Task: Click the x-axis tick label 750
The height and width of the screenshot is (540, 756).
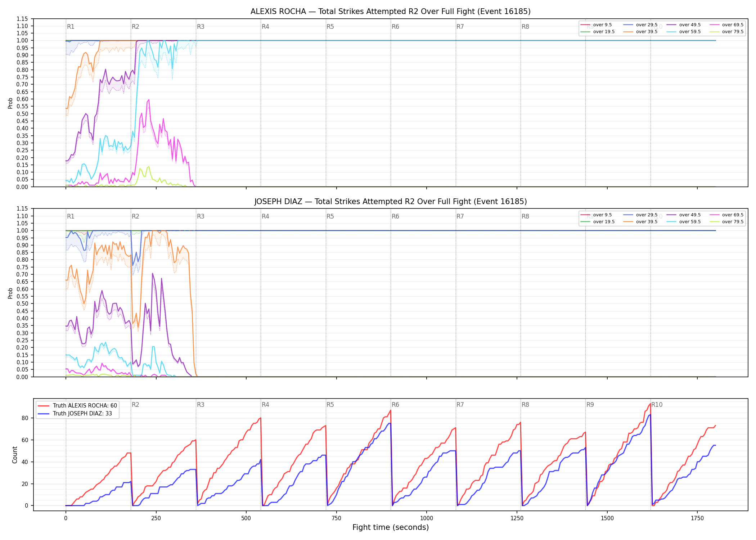Action: click(336, 518)
